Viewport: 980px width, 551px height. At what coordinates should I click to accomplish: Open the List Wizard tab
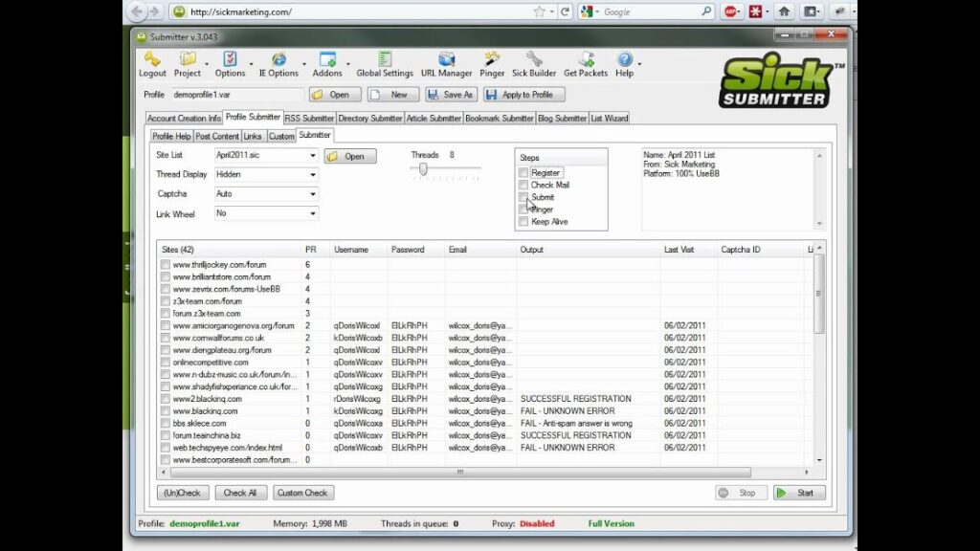tap(610, 118)
